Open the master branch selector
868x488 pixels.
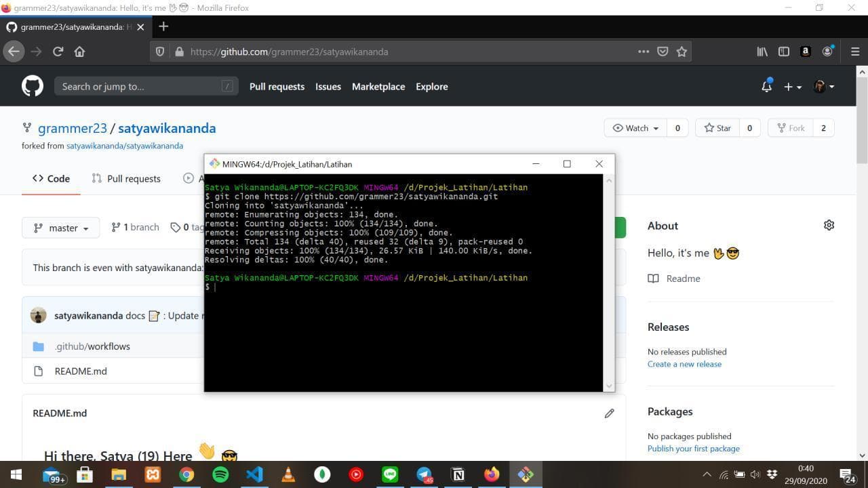[61, 228]
